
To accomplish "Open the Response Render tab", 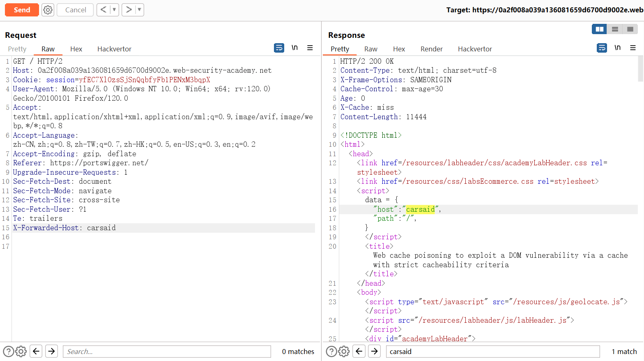I will click(431, 49).
